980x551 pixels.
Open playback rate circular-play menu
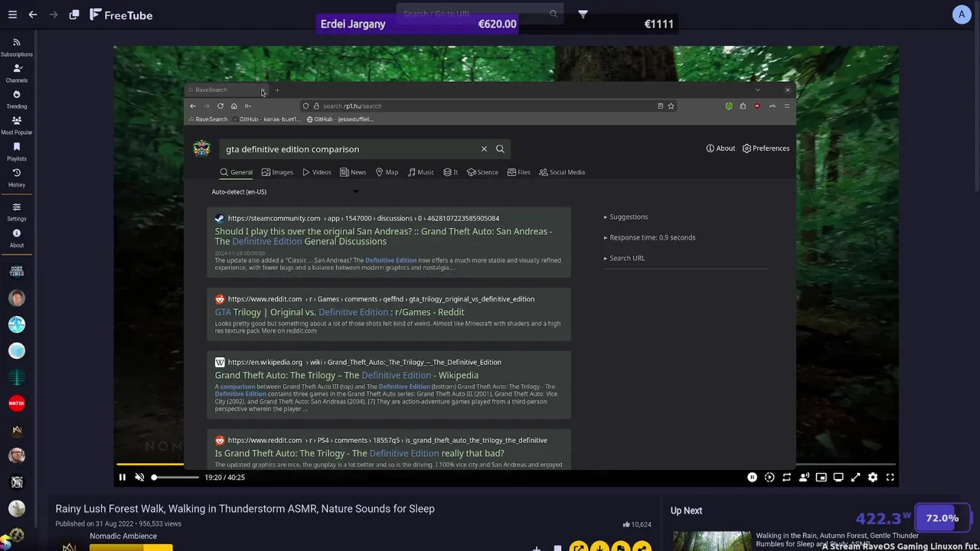[769, 478]
